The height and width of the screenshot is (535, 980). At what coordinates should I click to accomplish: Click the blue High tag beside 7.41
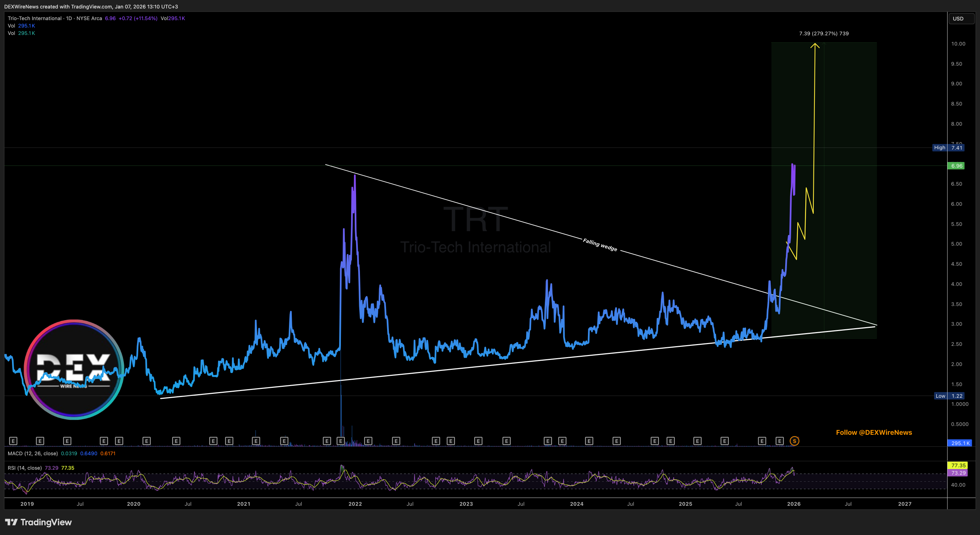[939, 148]
